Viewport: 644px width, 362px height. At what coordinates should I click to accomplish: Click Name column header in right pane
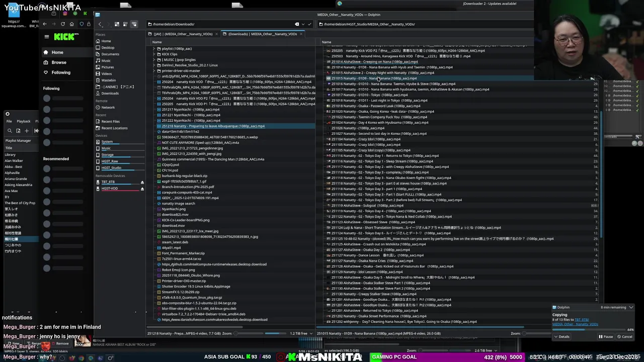[x=327, y=42]
